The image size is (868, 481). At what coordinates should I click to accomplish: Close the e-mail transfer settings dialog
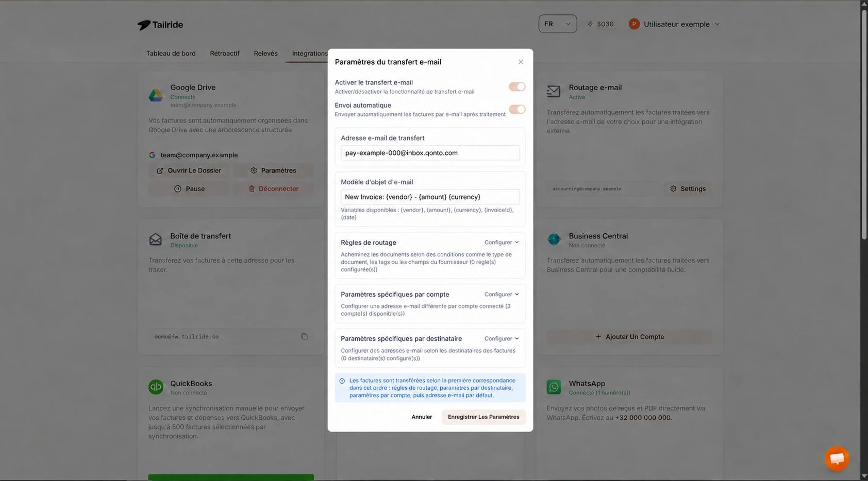(x=521, y=62)
